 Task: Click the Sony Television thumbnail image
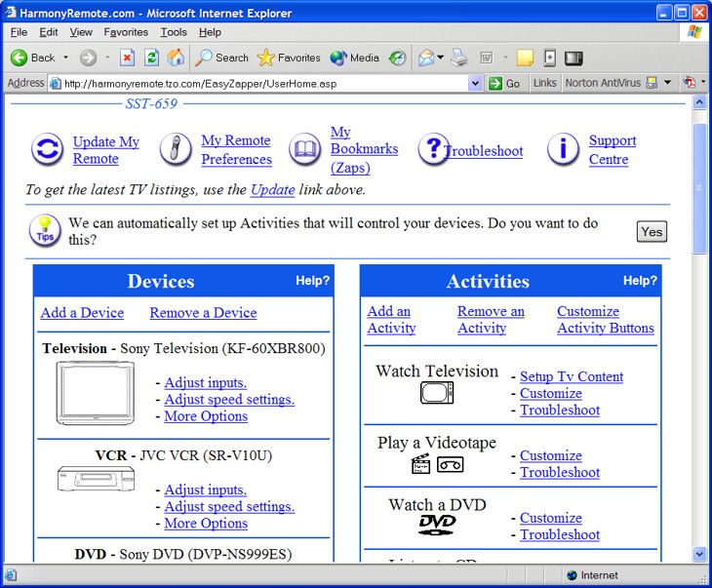tap(95, 392)
